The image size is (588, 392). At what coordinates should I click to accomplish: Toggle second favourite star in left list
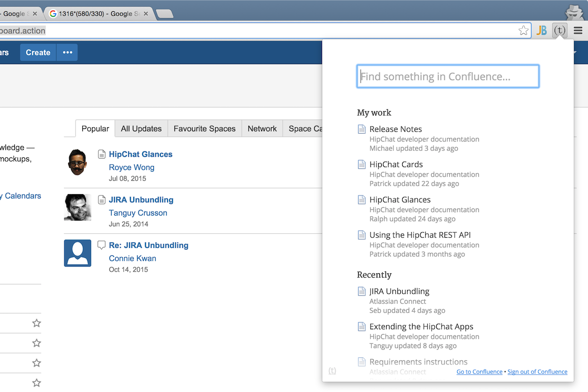36,343
